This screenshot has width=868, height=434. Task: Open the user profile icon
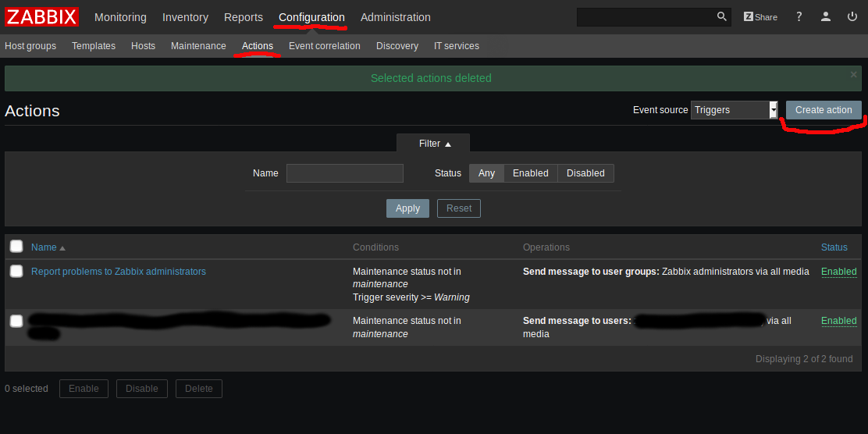[x=825, y=17]
